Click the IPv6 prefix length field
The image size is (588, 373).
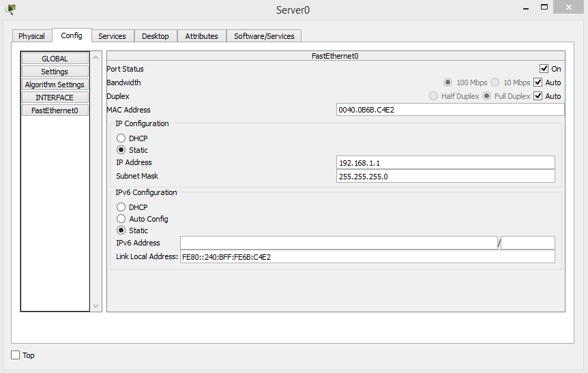[527, 243]
